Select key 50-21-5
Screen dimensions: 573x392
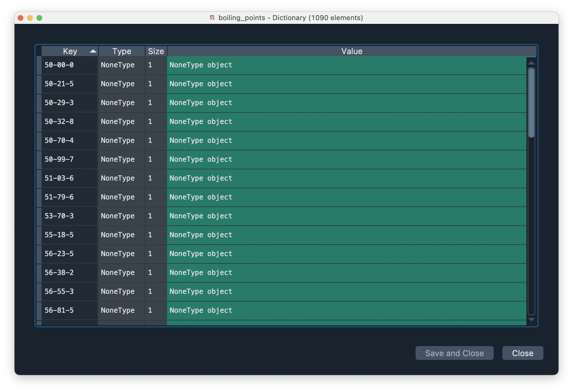click(x=70, y=84)
